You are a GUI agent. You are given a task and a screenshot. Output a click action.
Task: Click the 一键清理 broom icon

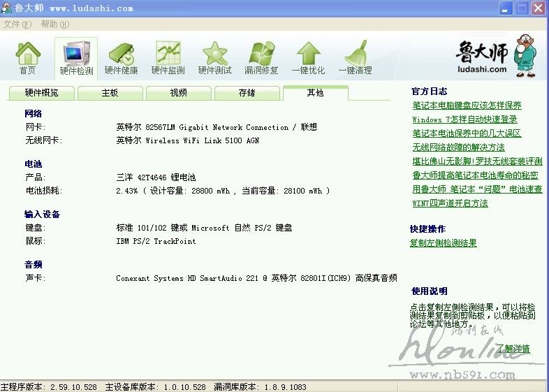355,58
